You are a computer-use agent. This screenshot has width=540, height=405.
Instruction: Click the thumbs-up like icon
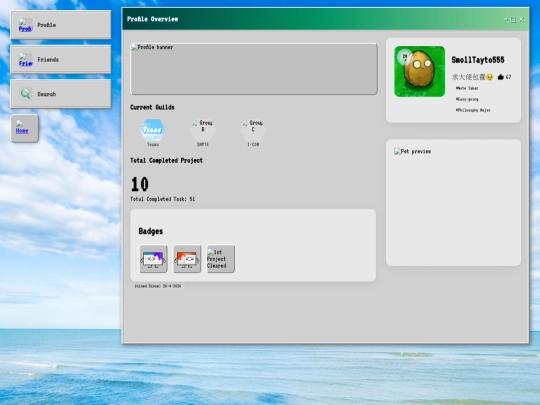point(501,77)
